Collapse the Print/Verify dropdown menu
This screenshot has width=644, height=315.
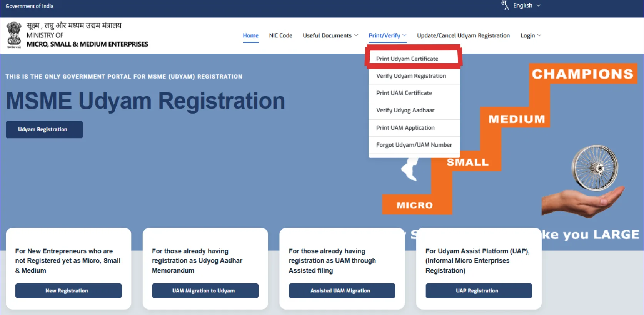[387, 35]
